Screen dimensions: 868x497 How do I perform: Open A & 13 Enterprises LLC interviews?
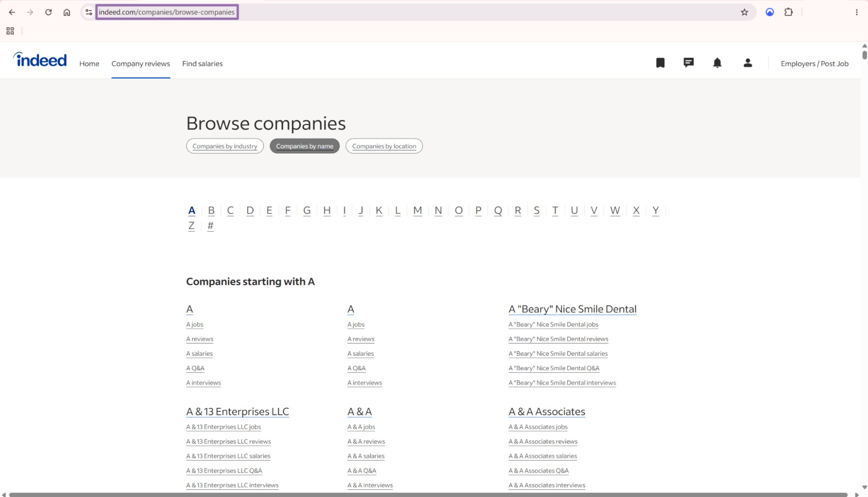click(232, 485)
